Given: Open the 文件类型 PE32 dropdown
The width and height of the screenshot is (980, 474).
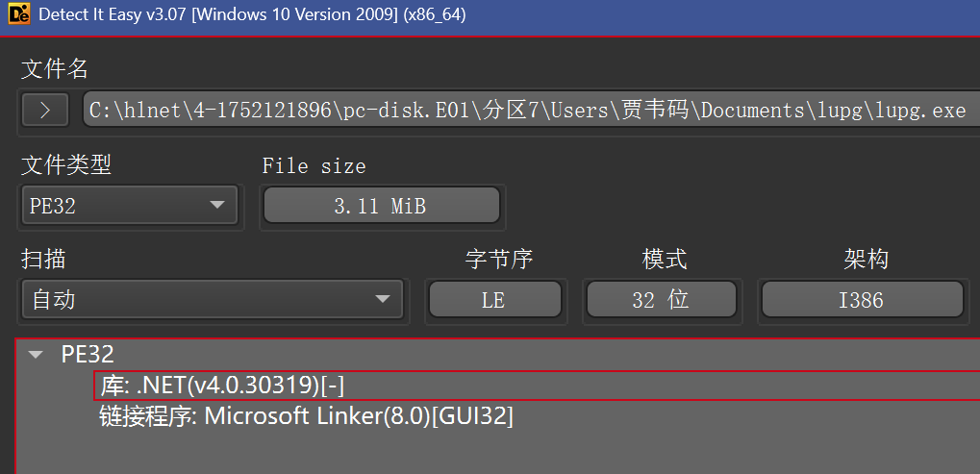Looking at the screenshot, I should tap(129, 205).
